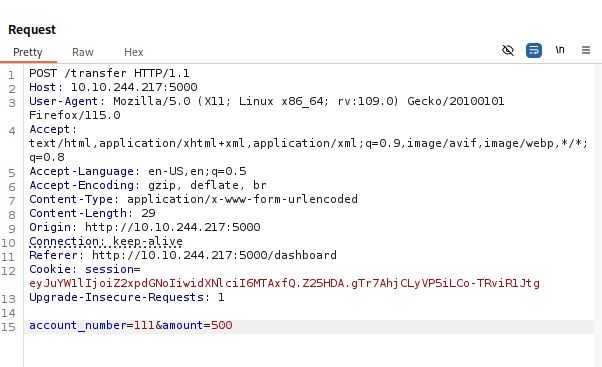The width and height of the screenshot is (602, 367).
Task: Toggle the hide non-printable characters eye icon
Action: (x=508, y=50)
